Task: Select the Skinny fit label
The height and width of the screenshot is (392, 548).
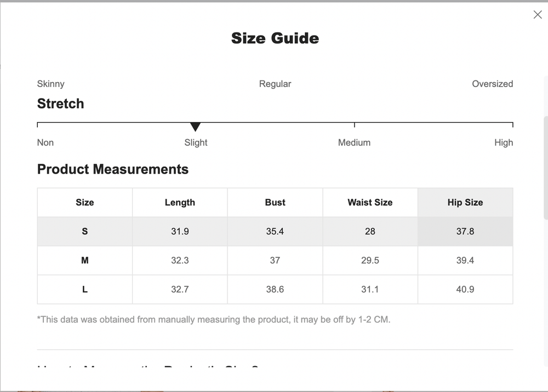Action: [x=50, y=84]
